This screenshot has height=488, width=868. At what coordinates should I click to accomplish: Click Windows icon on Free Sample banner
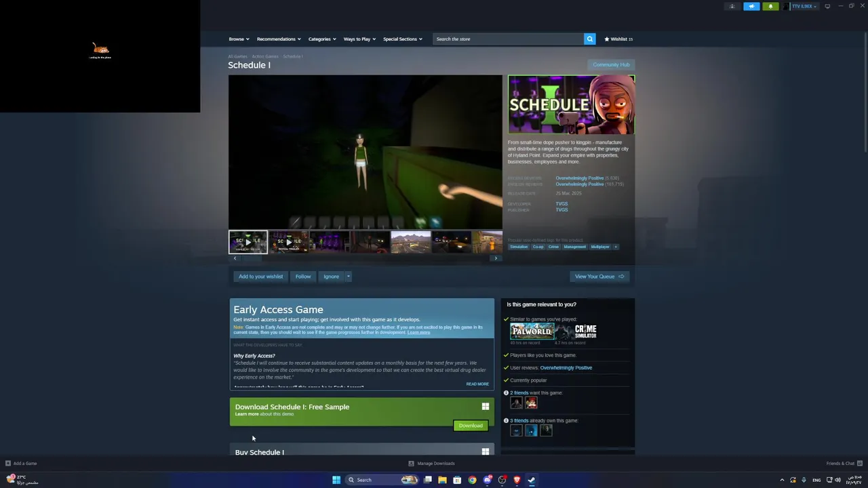(485, 407)
